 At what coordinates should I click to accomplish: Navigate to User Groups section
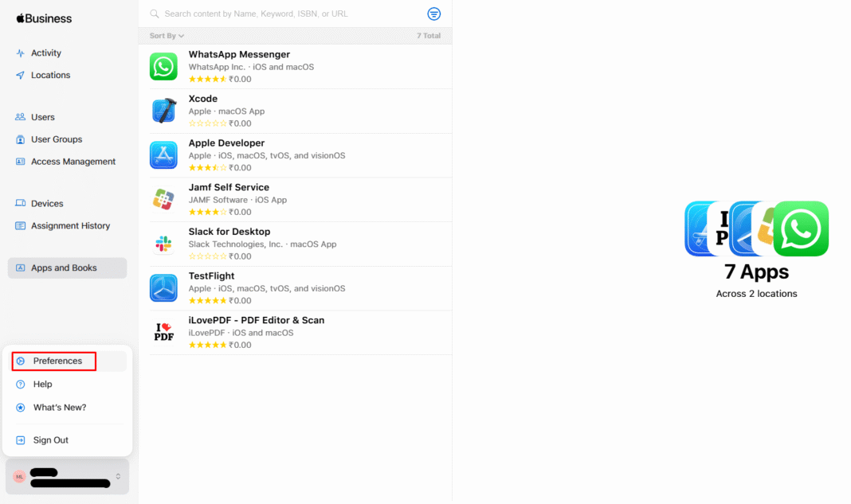click(56, 139)
